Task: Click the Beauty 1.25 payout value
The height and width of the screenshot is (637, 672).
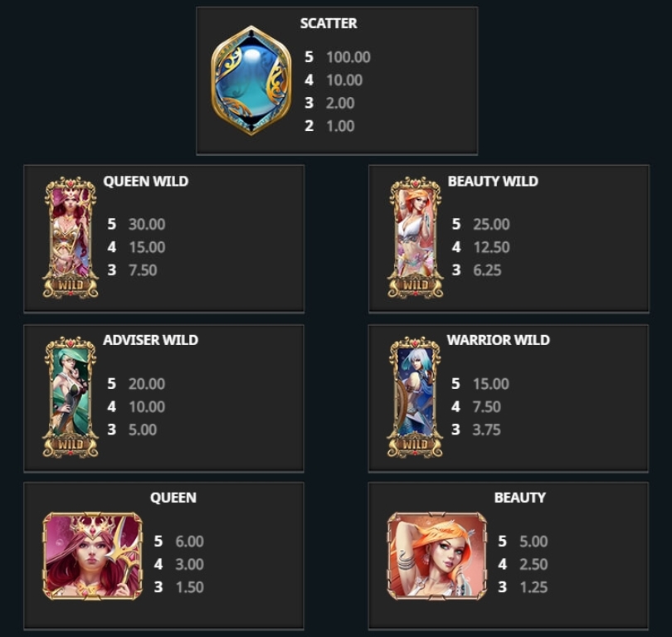Action: pyautogui.click(x=533, y=587)
